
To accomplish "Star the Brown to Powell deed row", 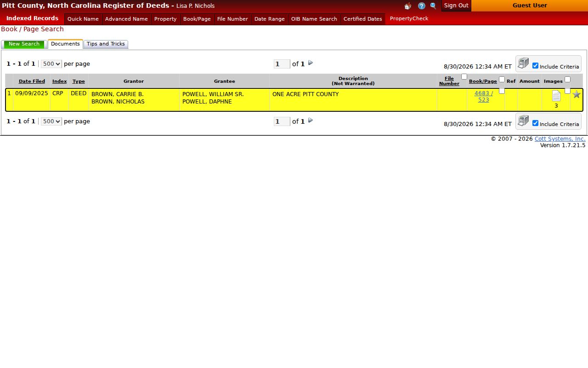I will tap(577, 94).
